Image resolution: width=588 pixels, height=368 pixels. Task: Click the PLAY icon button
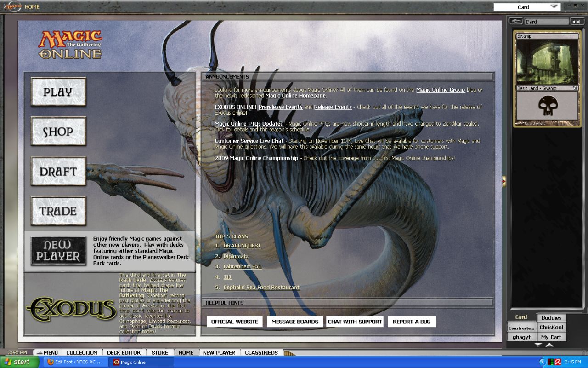tap(58, 92)
